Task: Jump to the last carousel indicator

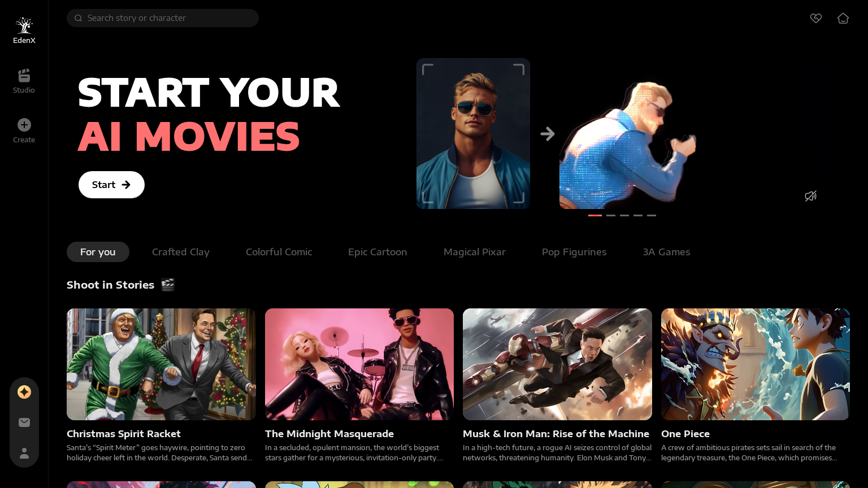Action: (x=652, y=215)
